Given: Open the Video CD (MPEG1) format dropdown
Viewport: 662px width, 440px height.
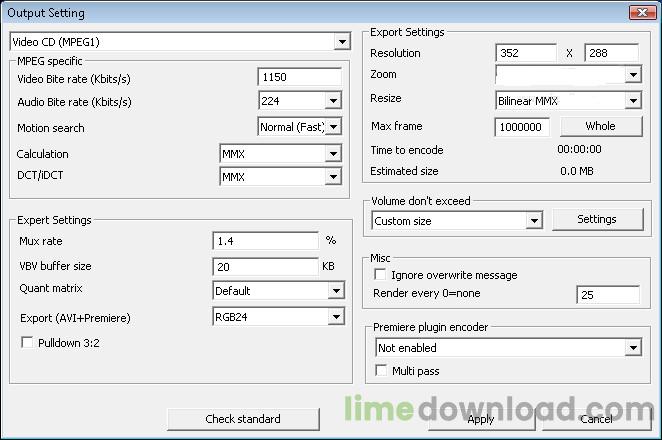Looking at the screenshot, I should 342,42.
